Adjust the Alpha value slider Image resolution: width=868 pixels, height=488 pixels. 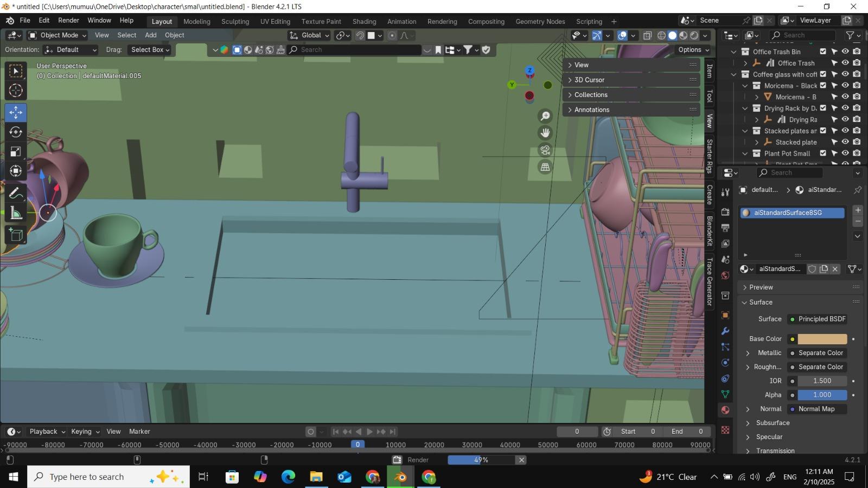(x=822, y=395)
